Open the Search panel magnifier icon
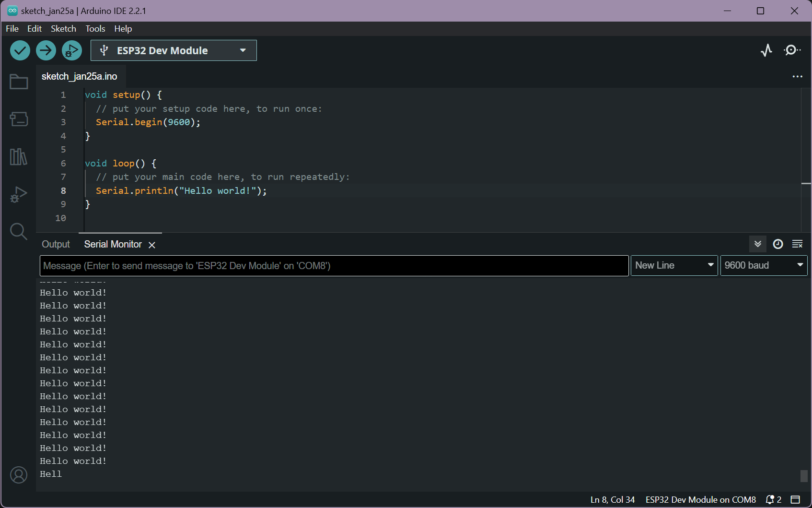Image resolution: width=812 pixels, height=508 pixels. coord(19,232)
